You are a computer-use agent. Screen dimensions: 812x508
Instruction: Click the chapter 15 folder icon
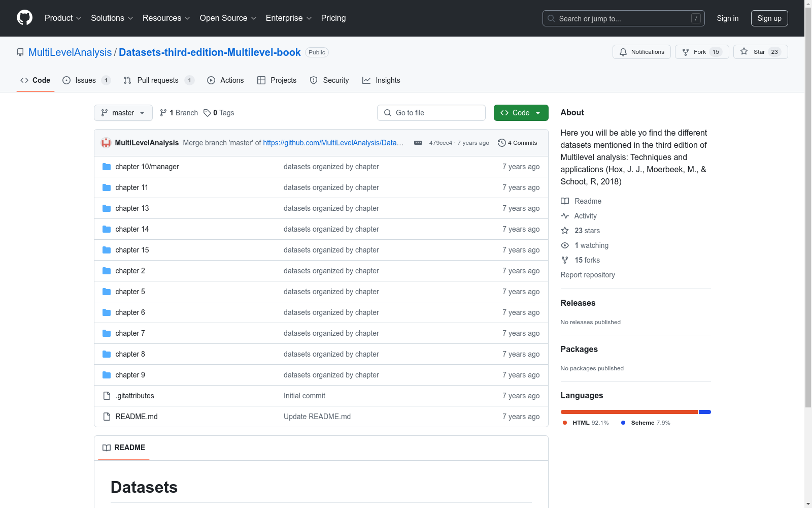tap(107, 250)
